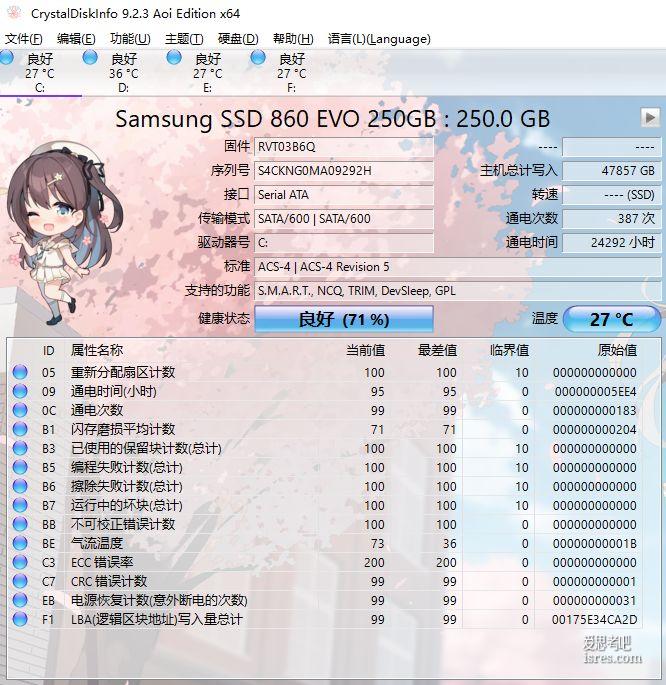
Task: Open the 编辑(E) menu
Action: point(76,39)
